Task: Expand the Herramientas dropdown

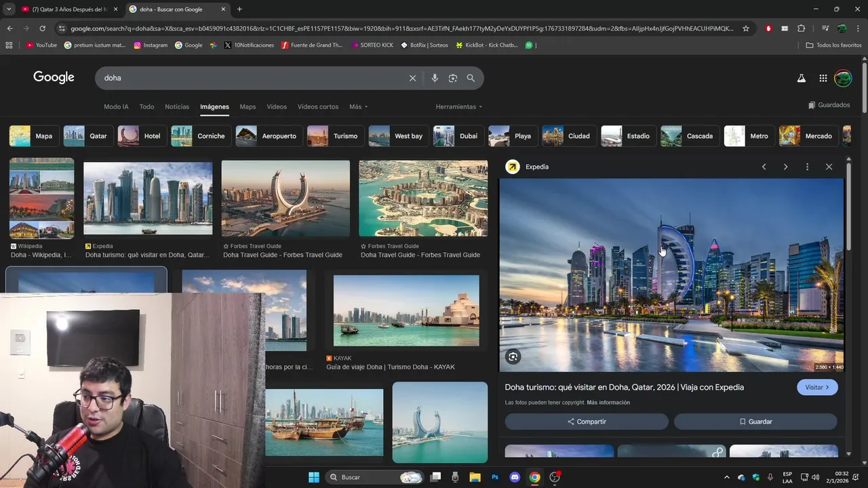Action: (459, 106)
